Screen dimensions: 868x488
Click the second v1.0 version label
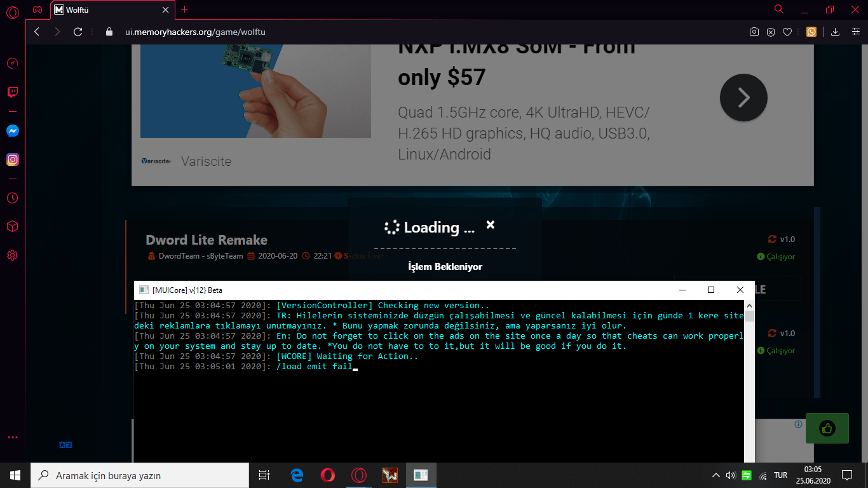[787, 334]
